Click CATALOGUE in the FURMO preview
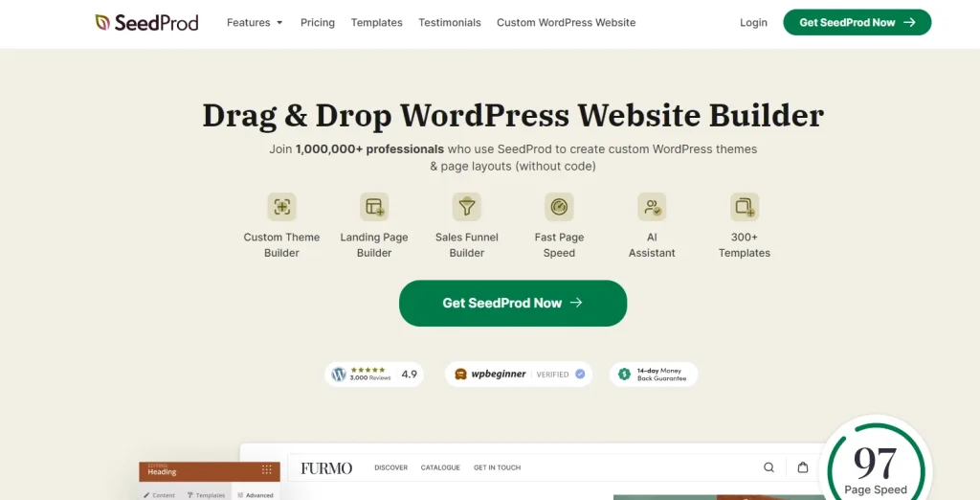 click(x=440, y=467)
